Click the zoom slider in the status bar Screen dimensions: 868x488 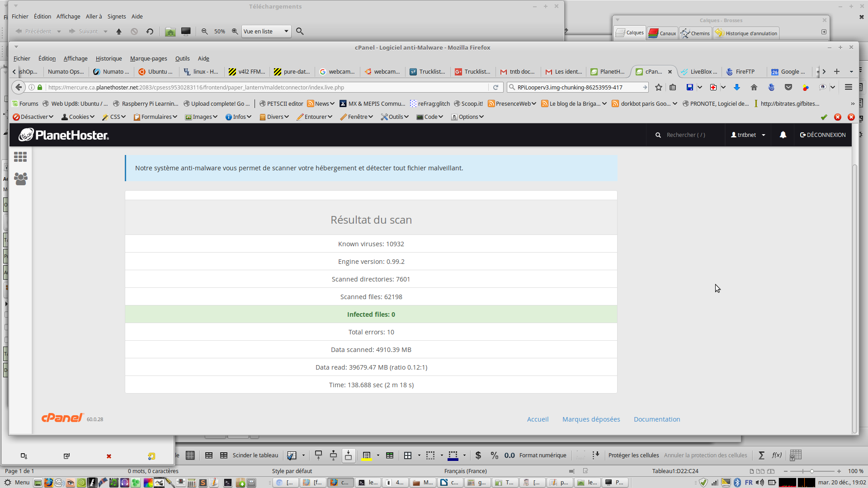[812, 471]
